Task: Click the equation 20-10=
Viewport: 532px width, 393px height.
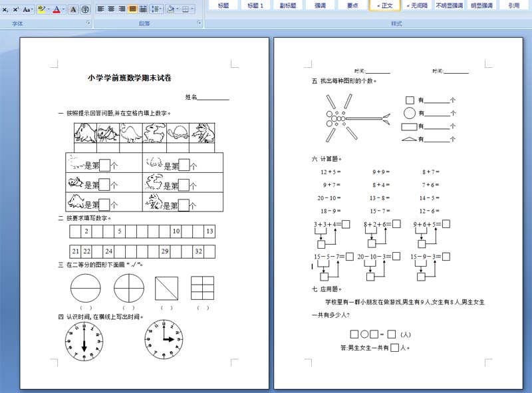Action: tap(329, 198)
